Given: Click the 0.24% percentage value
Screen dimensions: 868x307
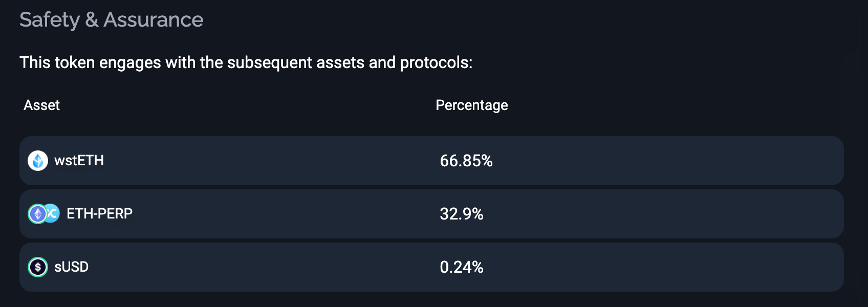Looking at the screenshot, I should coord(462,267).
